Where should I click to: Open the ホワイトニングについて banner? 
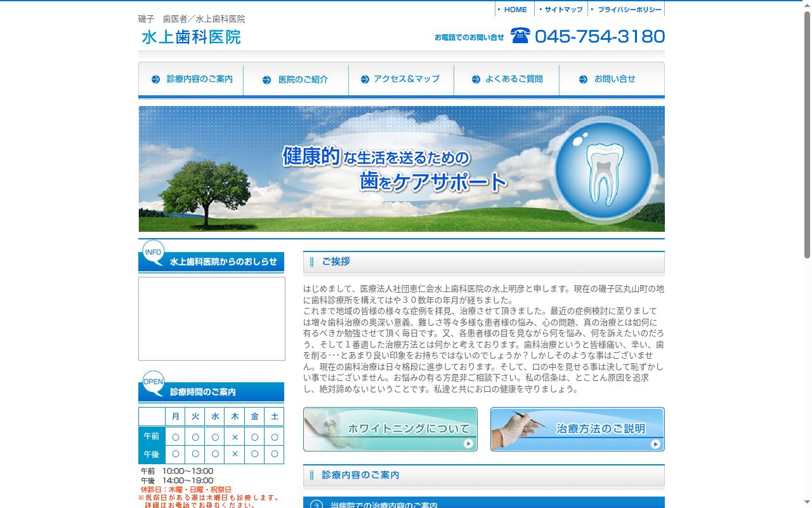(x=390, y=429)
